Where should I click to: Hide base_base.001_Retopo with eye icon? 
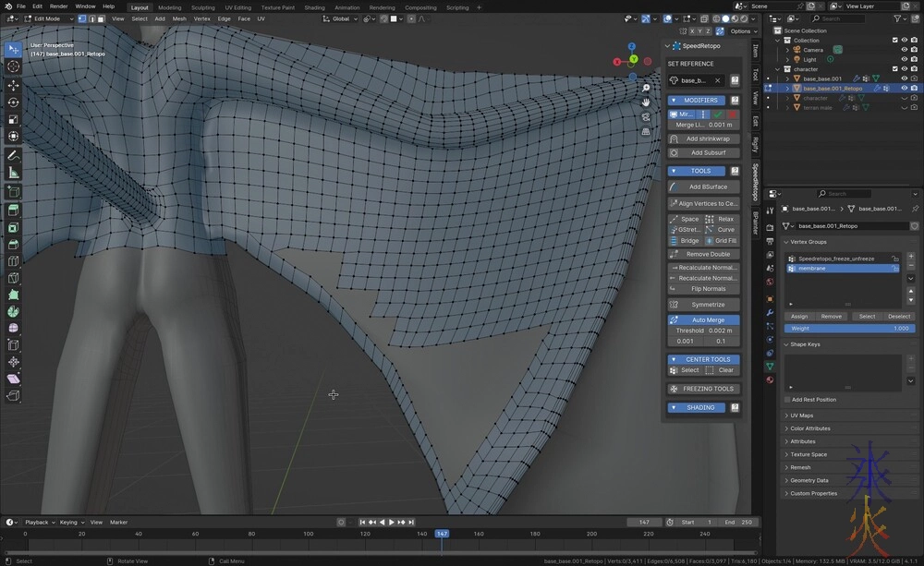pyautogui.click(x=904, y=89)
